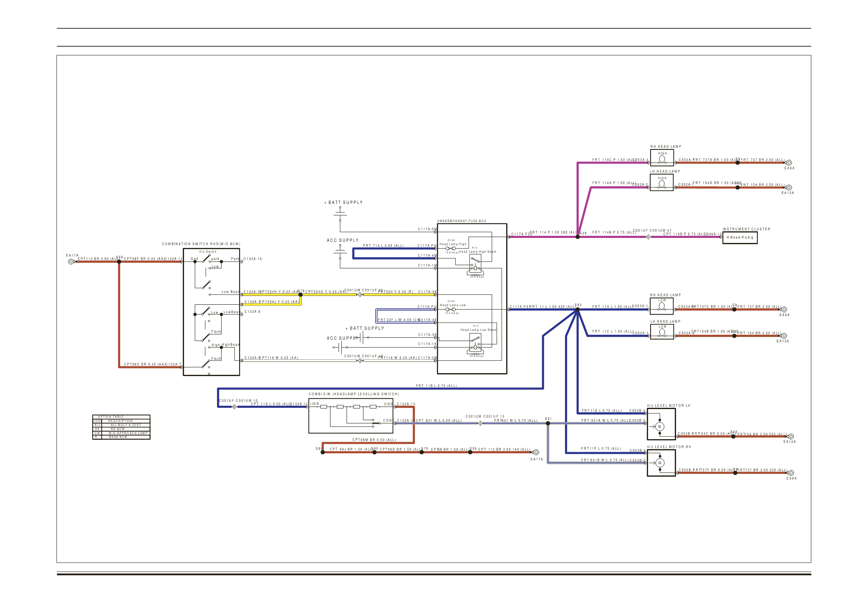Click the RH Head Lamp HIGH bulb symbol
868x614 pixels.
click(661, 159)
